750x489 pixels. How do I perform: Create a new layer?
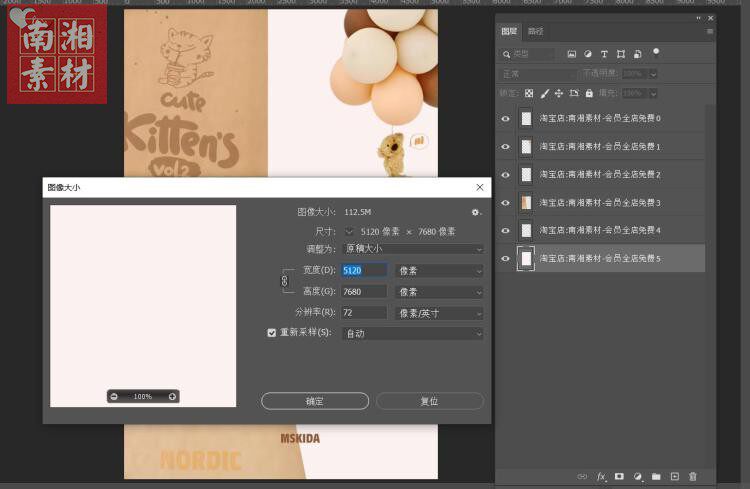[x=674, y=476]
